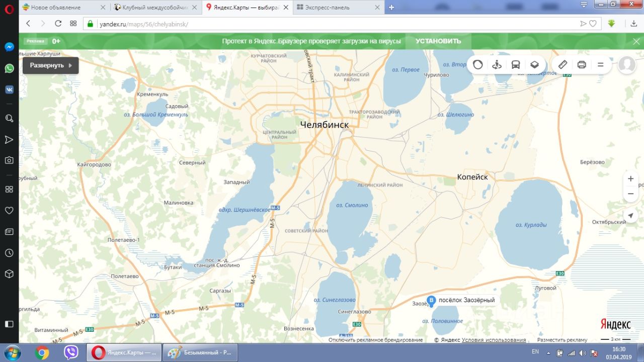The width and height of the screenshot is (644, 362).
Task: Locate me with geolocation arrow
Action: click(x=630, y=216)
